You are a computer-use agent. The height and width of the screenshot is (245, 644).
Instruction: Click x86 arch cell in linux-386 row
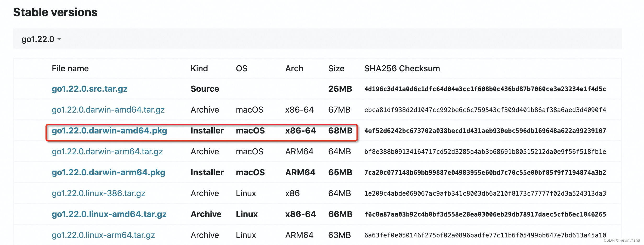click(x=292, y=193)
